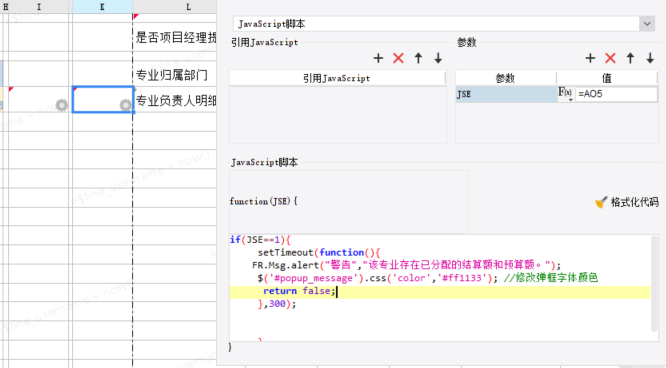The height and width of the screenshot is (368, 666).
Task: Click the 格式化代码 format code button
Action: click(627, 202)
